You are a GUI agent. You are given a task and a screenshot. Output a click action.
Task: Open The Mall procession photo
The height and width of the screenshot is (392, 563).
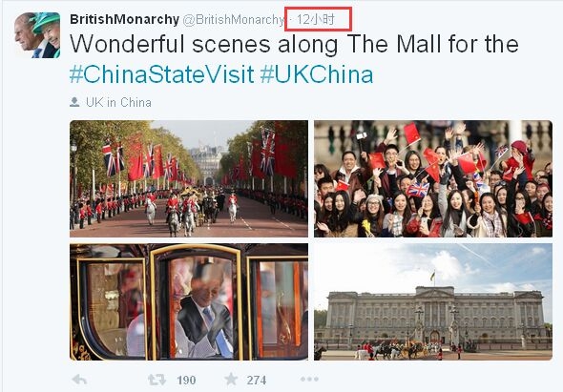coord(189,178)
